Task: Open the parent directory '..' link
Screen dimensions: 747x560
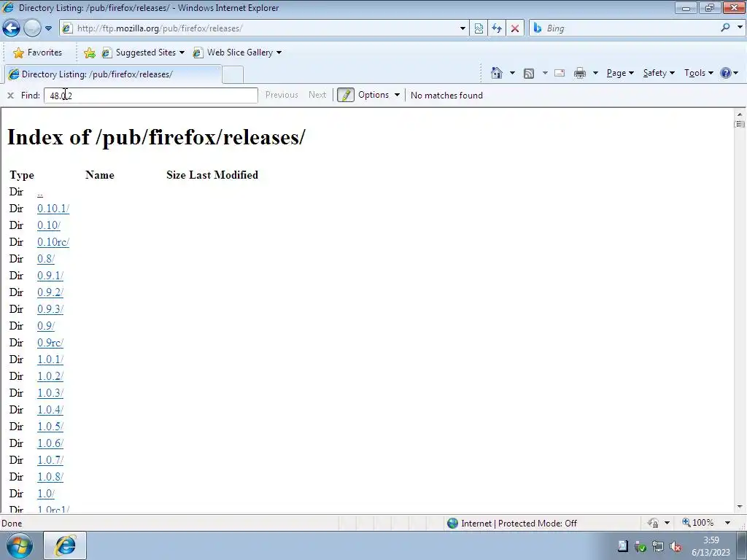Action: pyautogui.click(x=40, y=192)
